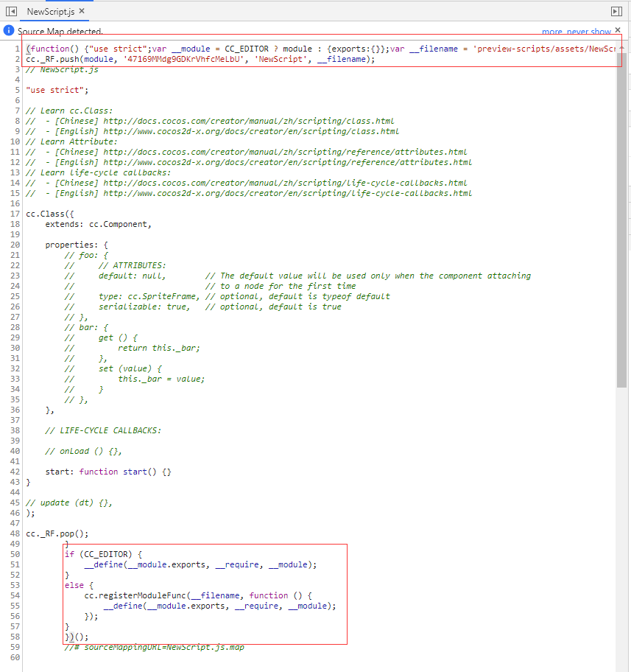Click the 'this._bar = value;' comment line
This screenshot has width=631, height=672.
tap(161, 379)
